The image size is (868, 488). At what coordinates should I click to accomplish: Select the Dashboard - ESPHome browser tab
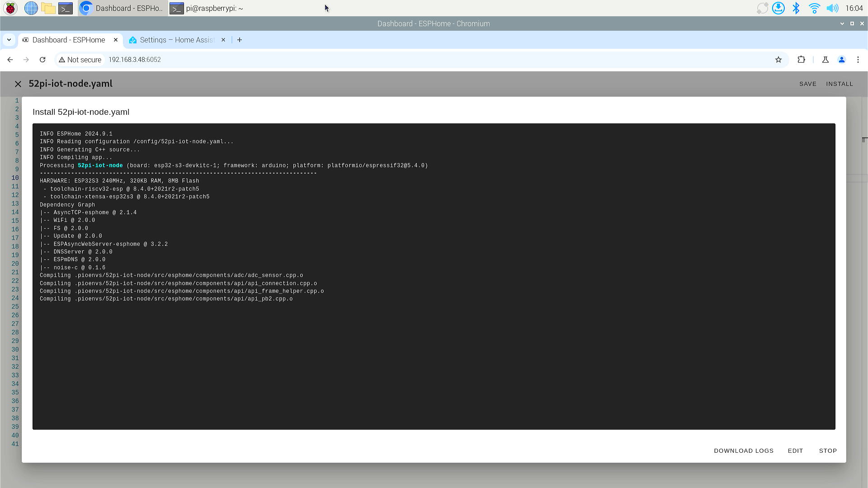(69, 40)
